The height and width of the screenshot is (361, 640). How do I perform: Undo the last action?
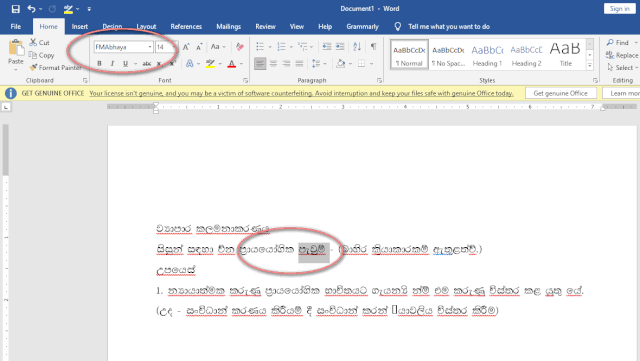[x=31, y=9]
